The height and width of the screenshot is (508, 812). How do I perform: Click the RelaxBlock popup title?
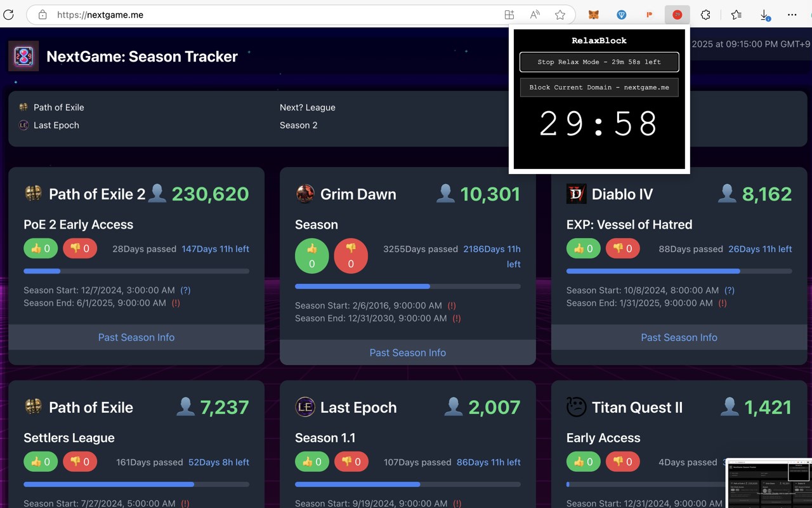point(599,41)
